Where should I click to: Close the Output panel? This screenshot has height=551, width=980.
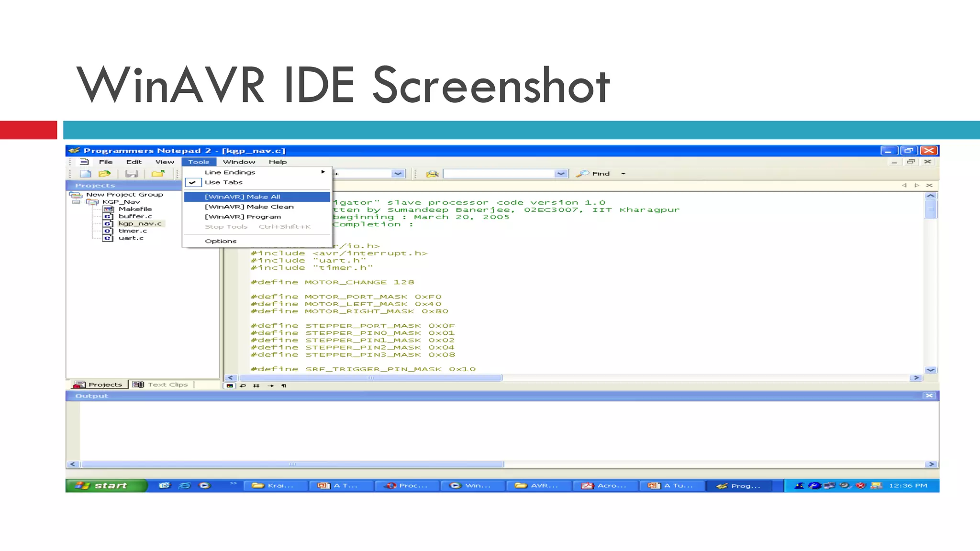click(929, 396)
